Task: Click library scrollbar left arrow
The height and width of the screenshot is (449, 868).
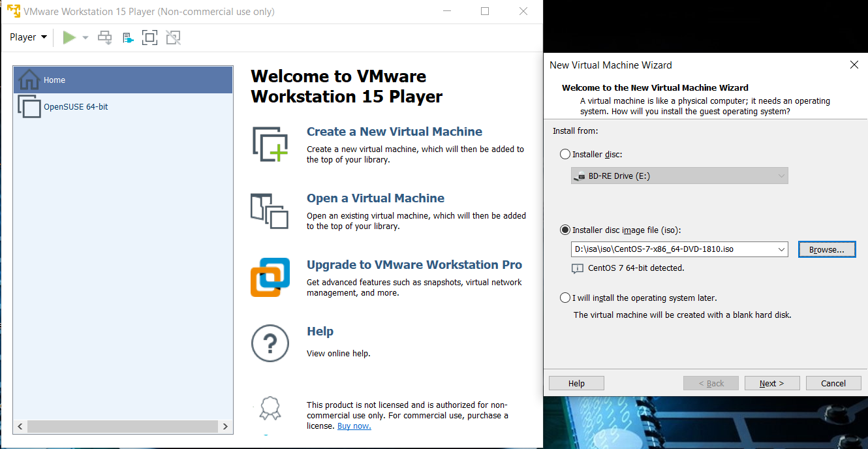Action: (20, 426)
